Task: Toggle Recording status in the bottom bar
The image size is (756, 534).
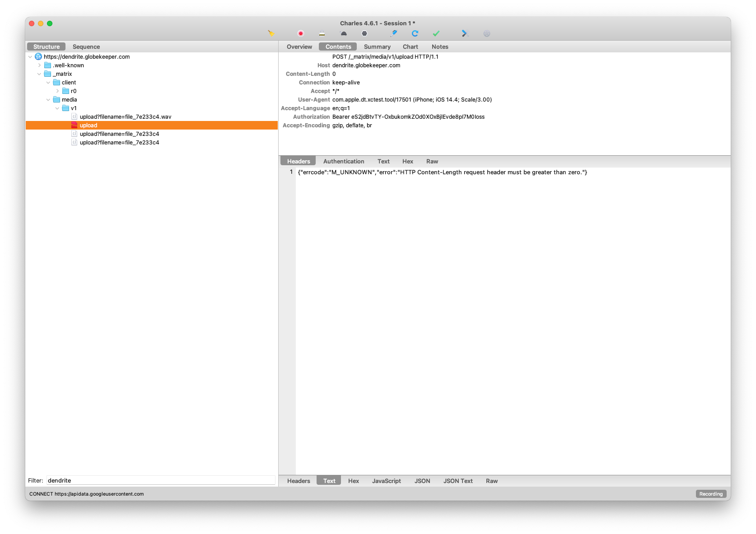Action: coord(710,494)
